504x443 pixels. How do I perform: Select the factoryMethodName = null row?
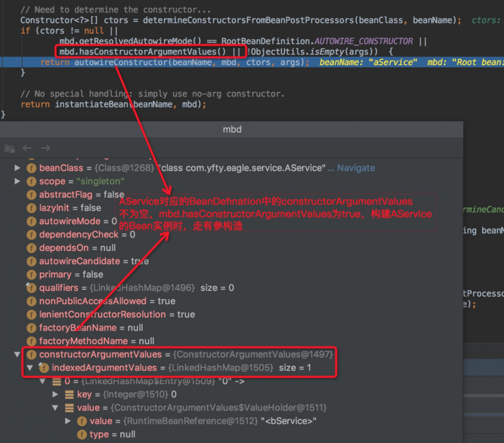(231, 341)
